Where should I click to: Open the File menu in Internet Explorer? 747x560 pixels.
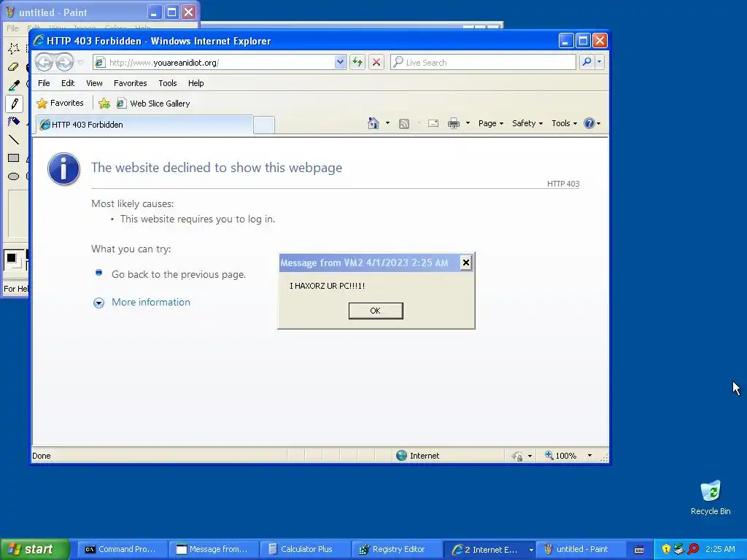click(44, 83)
